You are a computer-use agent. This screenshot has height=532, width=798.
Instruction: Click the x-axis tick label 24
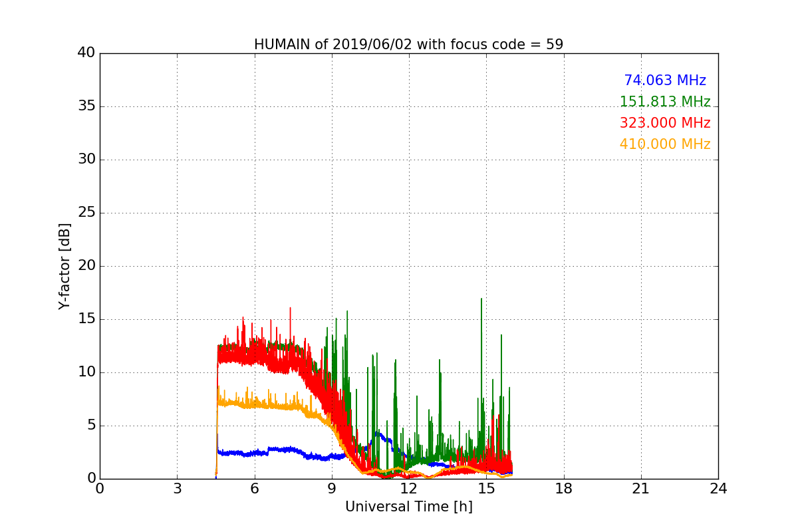718,488
